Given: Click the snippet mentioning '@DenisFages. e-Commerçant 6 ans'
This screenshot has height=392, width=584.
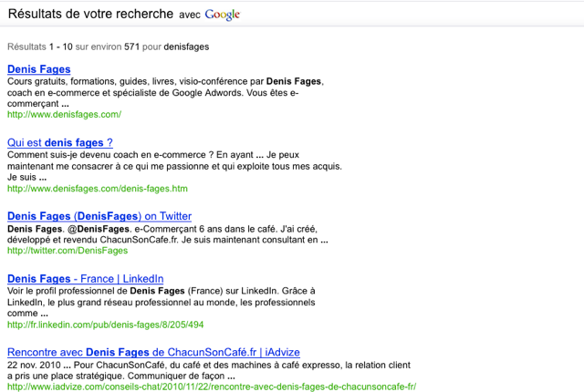Looking at the screenshot, I should [168, 234].
